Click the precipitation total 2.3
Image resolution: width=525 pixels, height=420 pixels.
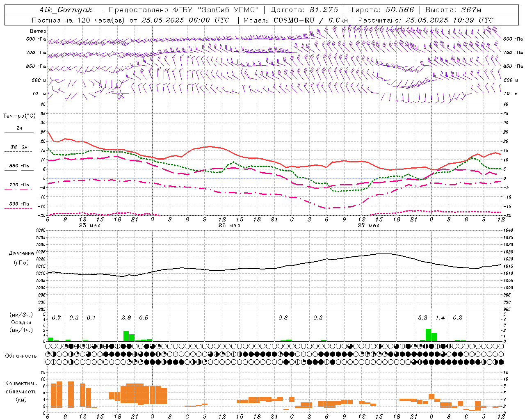[x=422, y=318]
